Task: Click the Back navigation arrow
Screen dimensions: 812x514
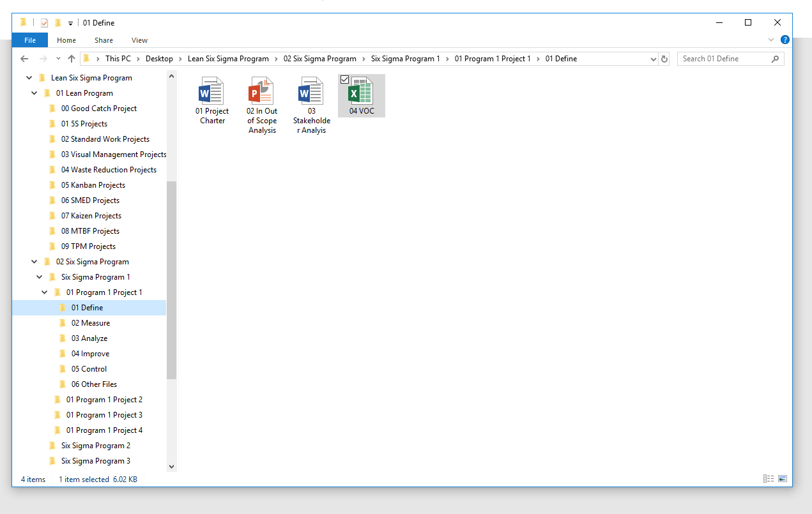Action: coord(24,59)
